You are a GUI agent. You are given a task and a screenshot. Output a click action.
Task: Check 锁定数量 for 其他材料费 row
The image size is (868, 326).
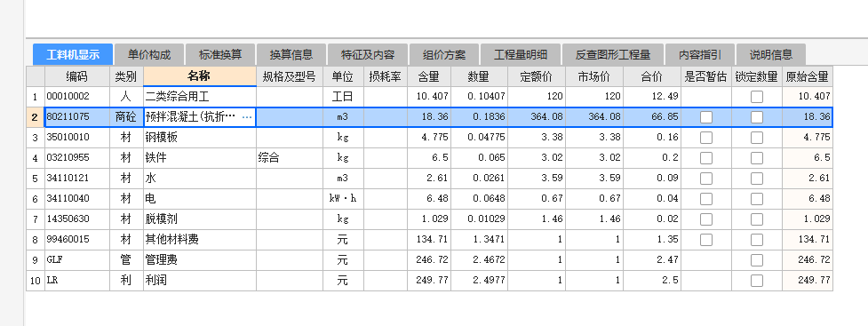(x=757, y=240)
